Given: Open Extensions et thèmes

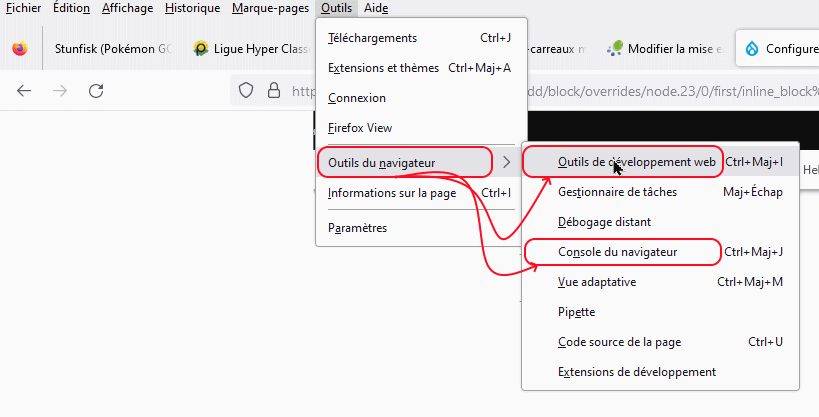Looking at the screenshot, I should (x=422, y=68).
